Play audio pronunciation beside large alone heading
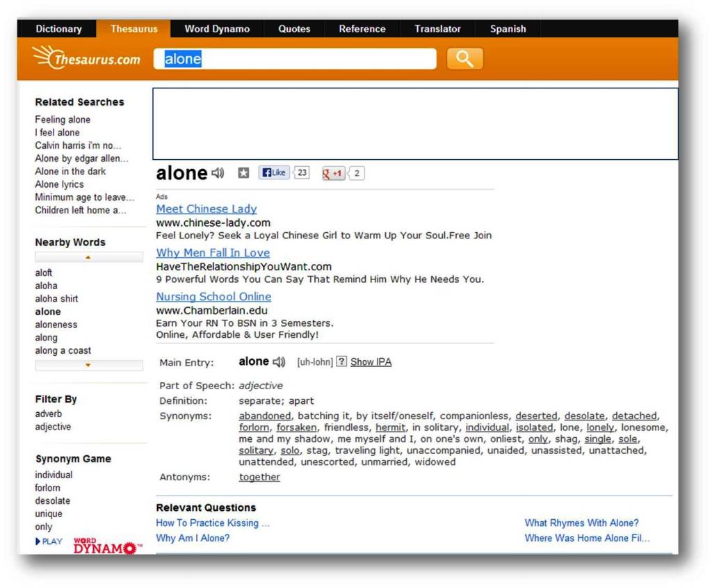 (218, 173)
